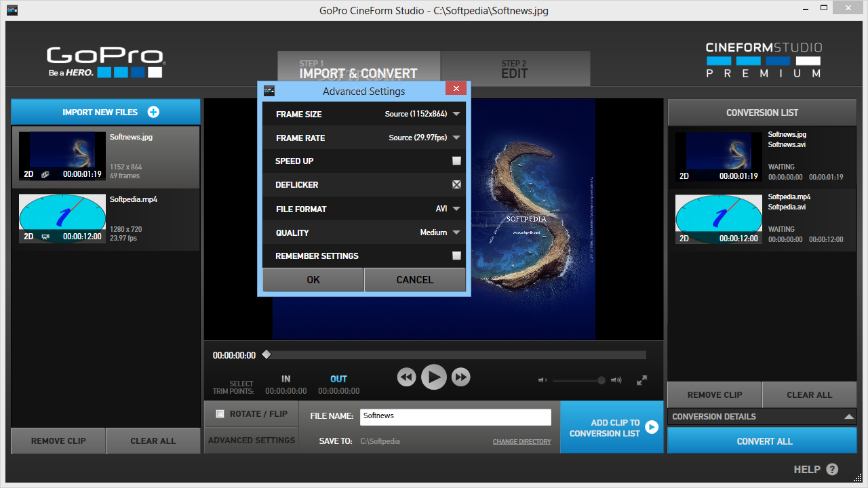Select the Softnews.jpg thumbnail in the conversion list
Screen dimensions: 868x488
[718, 157]
